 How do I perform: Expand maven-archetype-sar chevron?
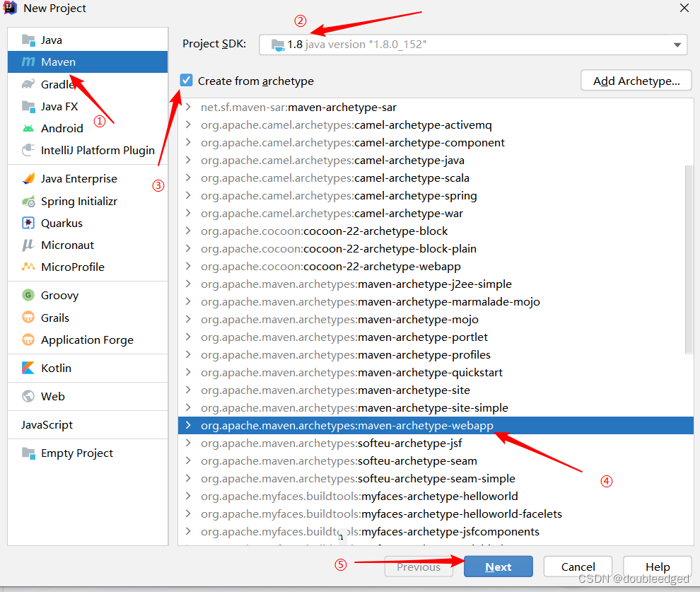tap(188, 107)
